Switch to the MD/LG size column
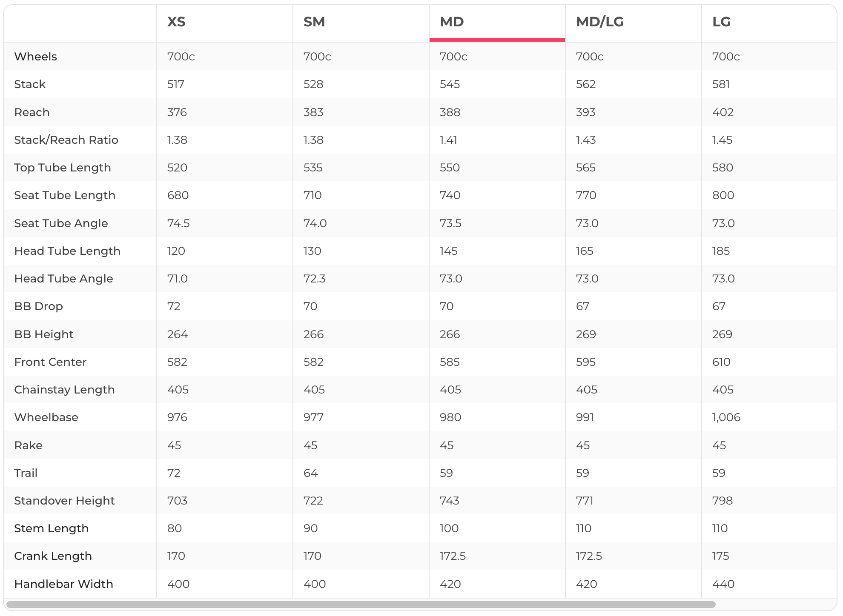 coord(599,22)
